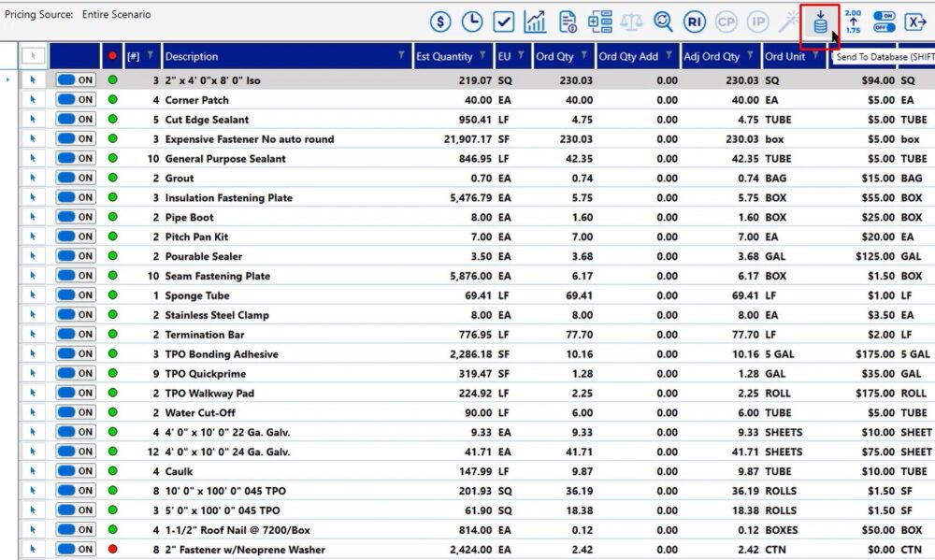Click the Ord Unit column header

coord(785,56)
